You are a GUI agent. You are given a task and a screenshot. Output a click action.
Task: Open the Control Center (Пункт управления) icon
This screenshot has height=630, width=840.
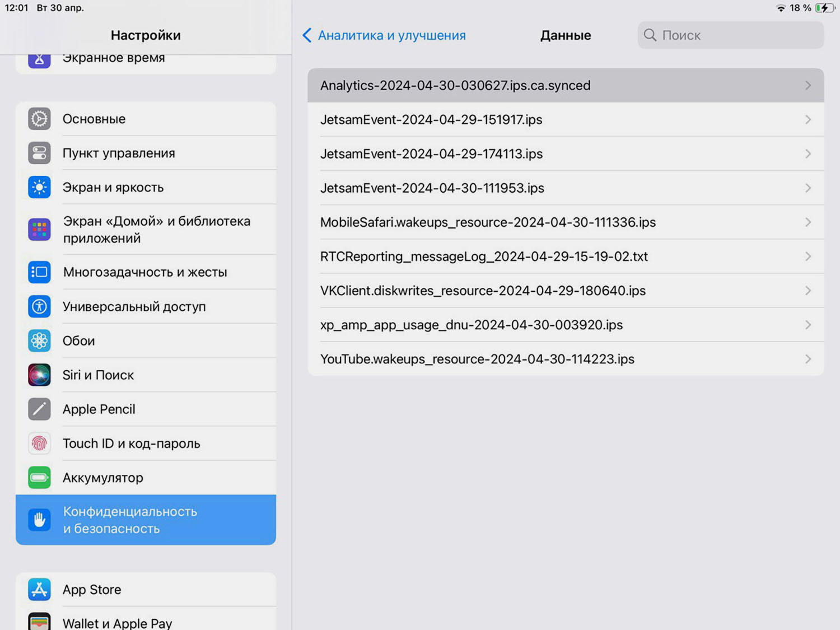39,153
